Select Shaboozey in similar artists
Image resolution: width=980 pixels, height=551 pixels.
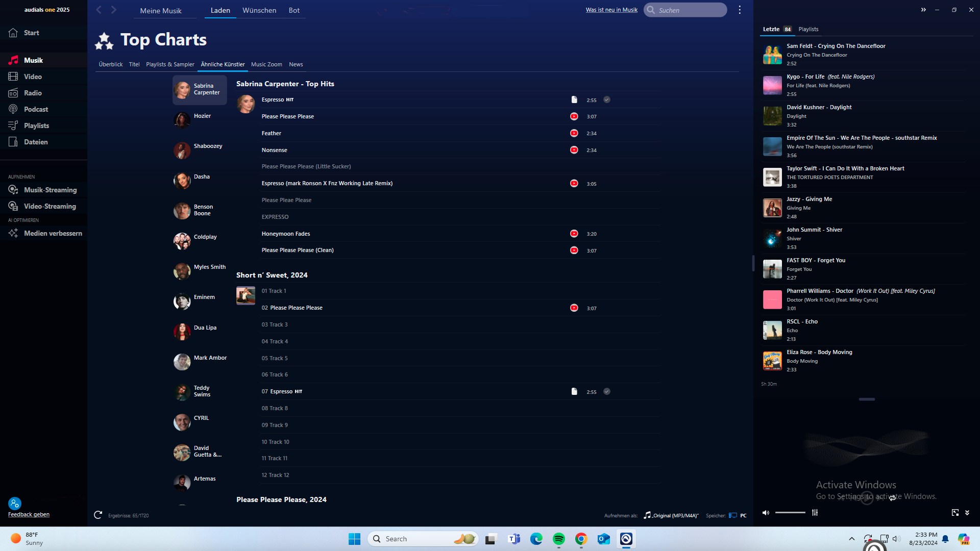(x=200, y=149)
